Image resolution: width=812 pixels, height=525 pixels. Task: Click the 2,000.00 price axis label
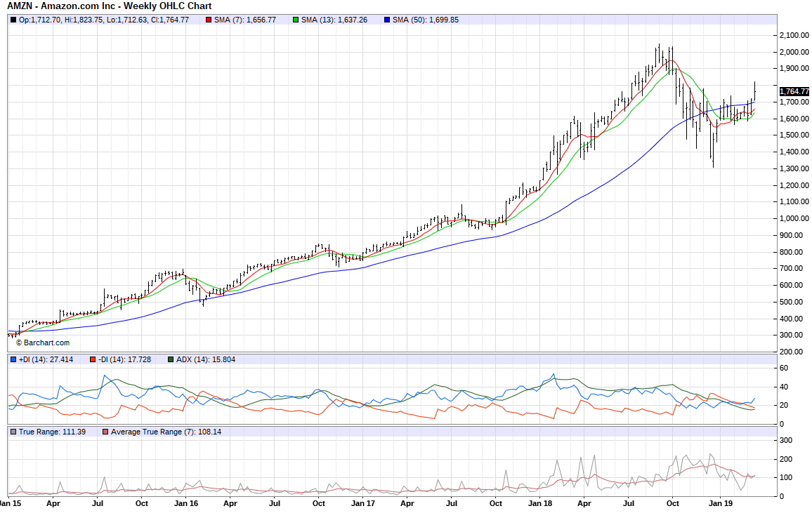point(794,52)
